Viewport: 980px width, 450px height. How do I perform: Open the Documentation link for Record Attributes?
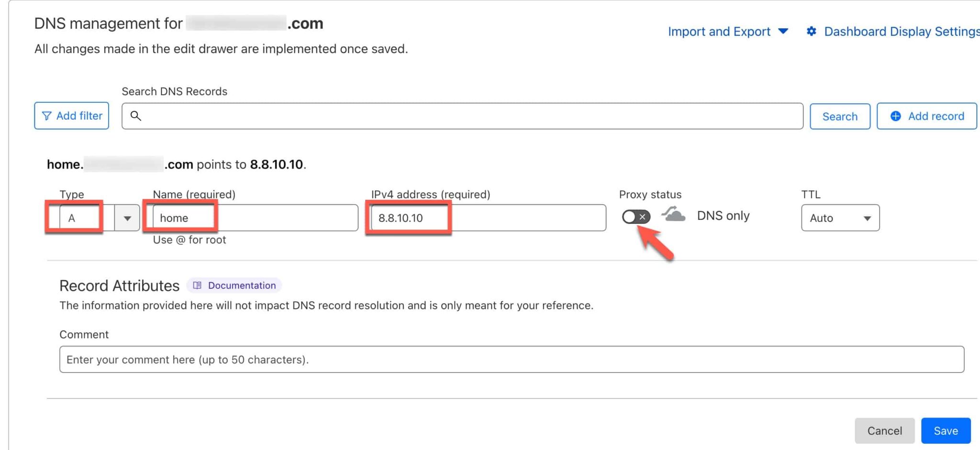click(x=241, y=285)
